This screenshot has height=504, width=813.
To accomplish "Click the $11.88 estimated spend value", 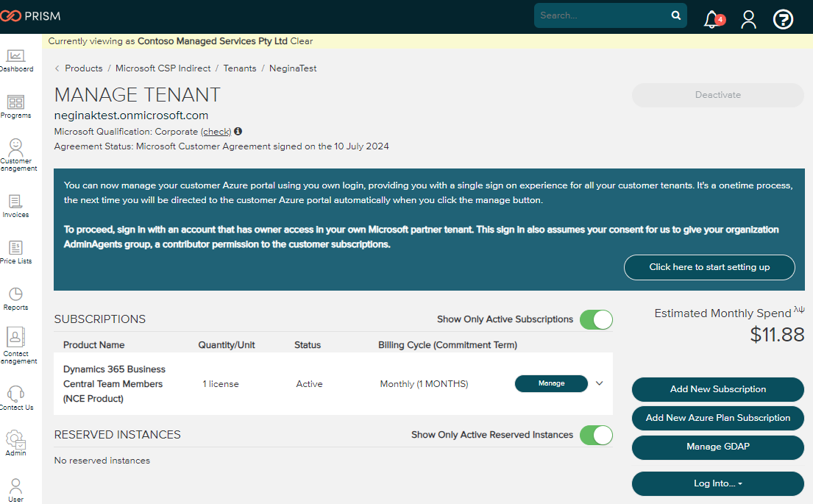I will [x=777, y=335].
